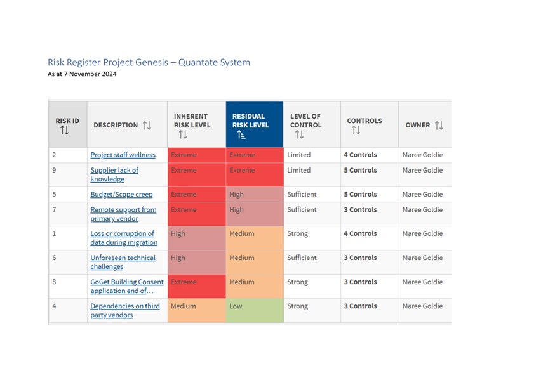Click 3 Controls for GoGet Building Consent
This screenshot has height=392, width=555.
click(x=360, y=282)
